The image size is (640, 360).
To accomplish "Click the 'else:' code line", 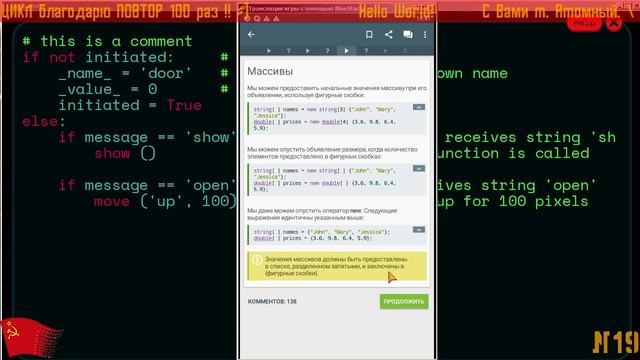I will [x=44, y=121].
